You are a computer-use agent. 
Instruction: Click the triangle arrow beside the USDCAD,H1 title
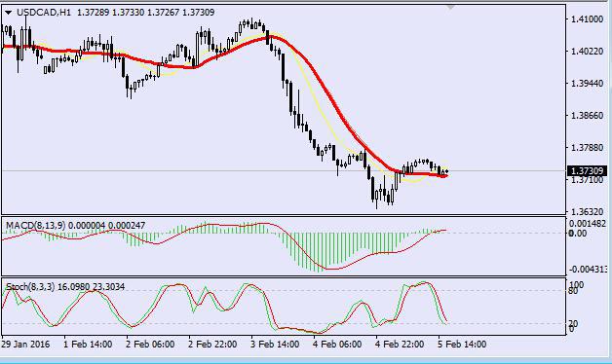pyautogui.click(x=8, y=13)
